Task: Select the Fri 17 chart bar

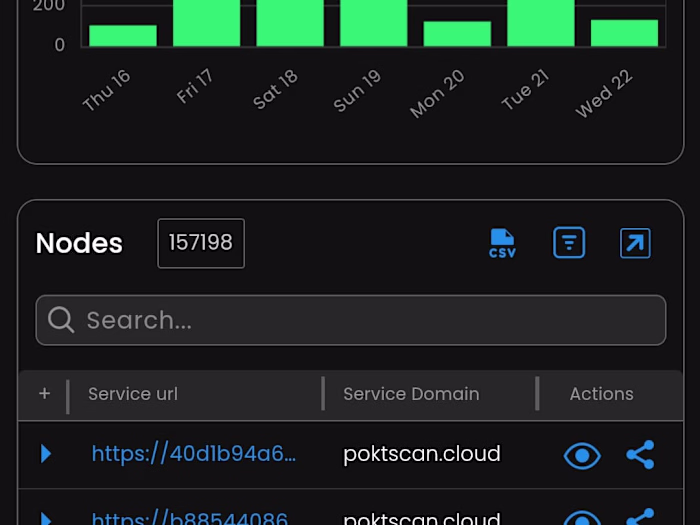Action: (x=206, y=22)
